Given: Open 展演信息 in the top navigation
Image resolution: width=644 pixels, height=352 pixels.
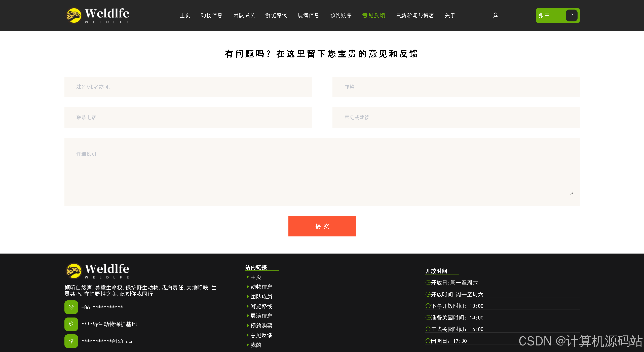Looking at the screenshot, I should click(x=309, y=15).
